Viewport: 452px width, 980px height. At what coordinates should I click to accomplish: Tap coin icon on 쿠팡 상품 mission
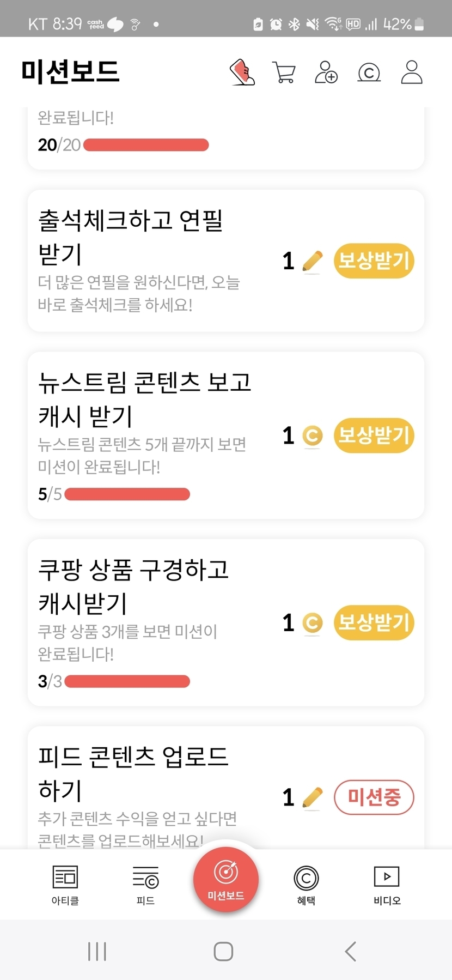[x=313, y=622]
